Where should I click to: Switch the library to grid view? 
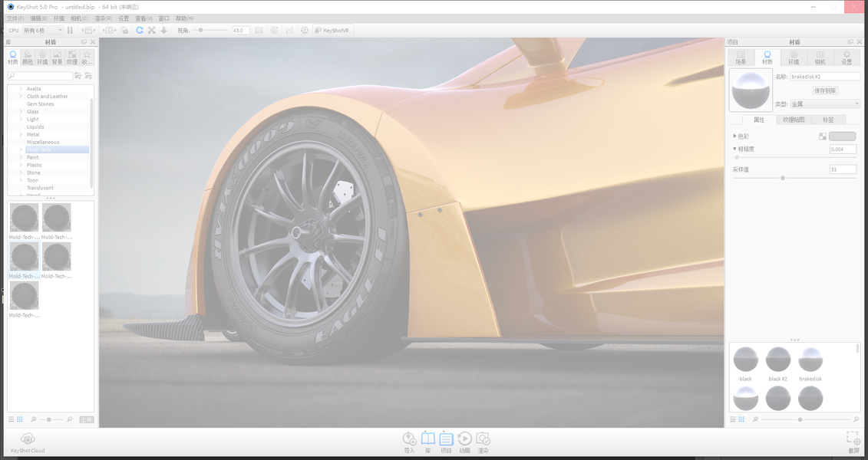(x=20, y=419)
